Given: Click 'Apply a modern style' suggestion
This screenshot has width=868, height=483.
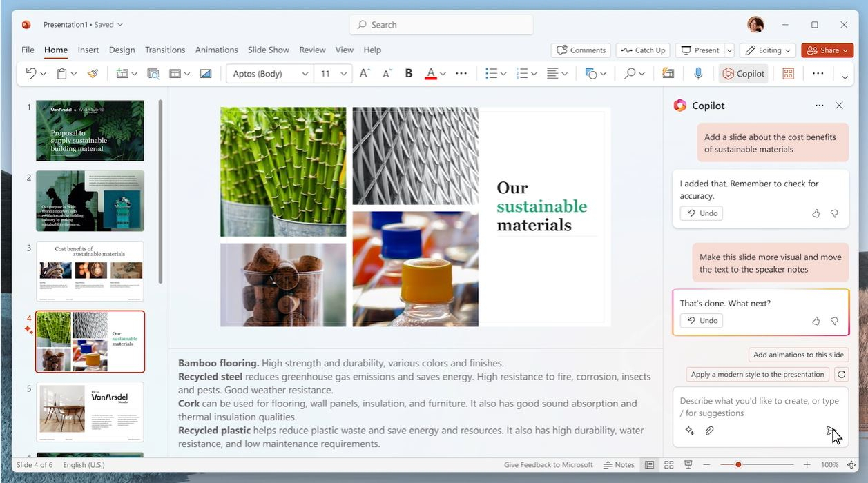Looking at the screenshot, I should [x=758, y=375].
